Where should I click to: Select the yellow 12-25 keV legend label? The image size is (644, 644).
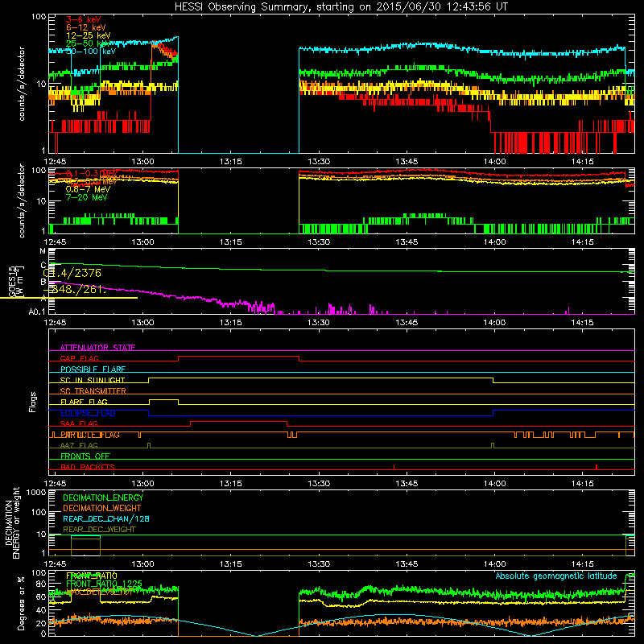(89, 35)
